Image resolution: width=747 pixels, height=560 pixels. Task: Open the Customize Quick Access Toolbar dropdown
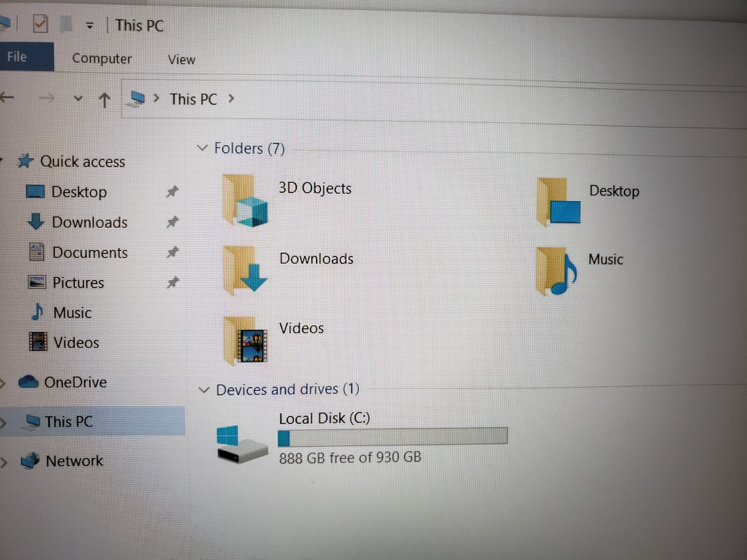coord(90,26)
